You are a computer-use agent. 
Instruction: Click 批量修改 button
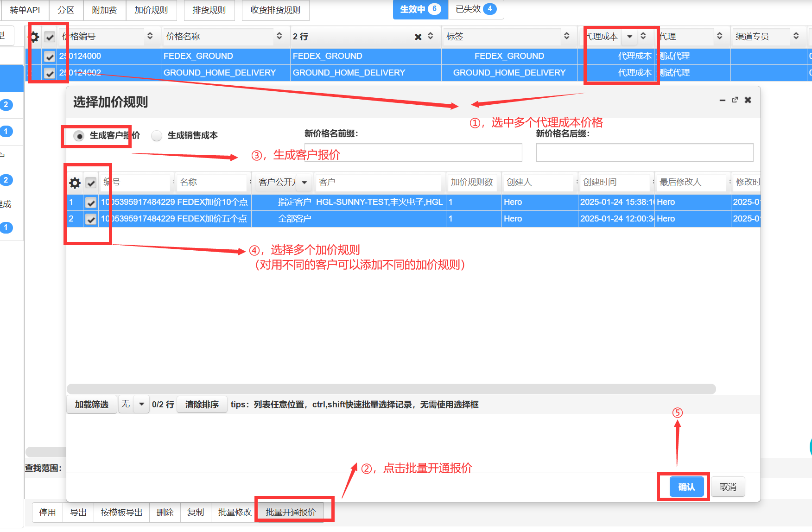(235, 512)
